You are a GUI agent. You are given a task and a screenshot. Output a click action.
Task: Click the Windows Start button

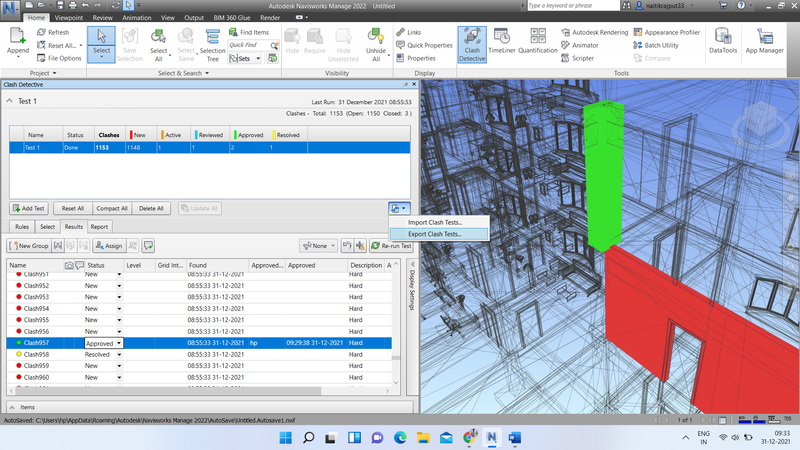(286, 438)
